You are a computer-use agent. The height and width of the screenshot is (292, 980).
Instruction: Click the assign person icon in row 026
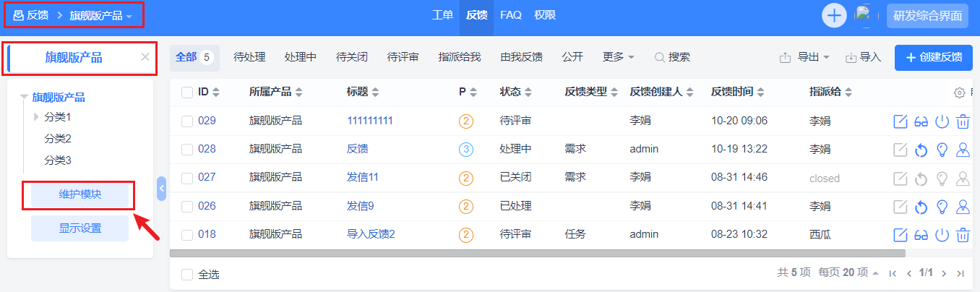(x=963, y=207)
